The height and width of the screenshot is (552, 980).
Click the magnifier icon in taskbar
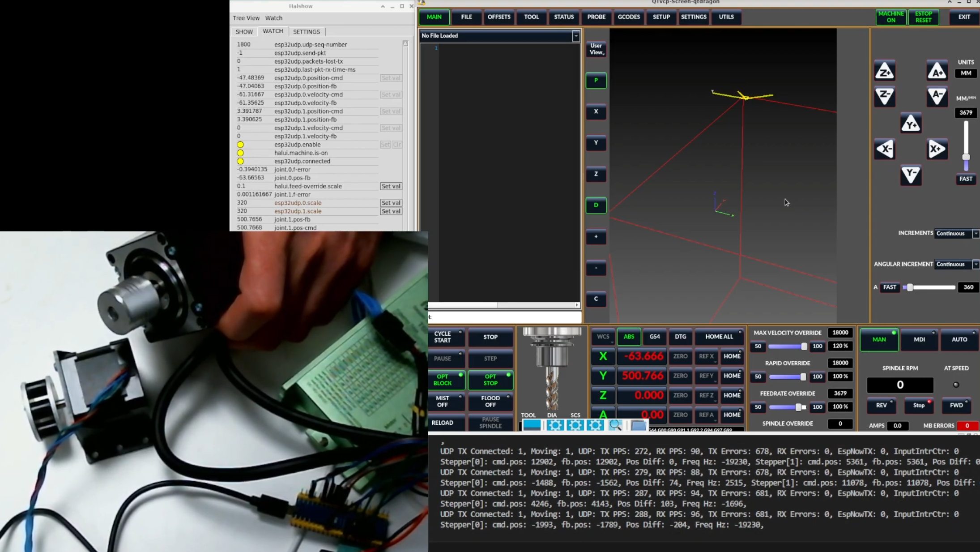click(615, 425)
